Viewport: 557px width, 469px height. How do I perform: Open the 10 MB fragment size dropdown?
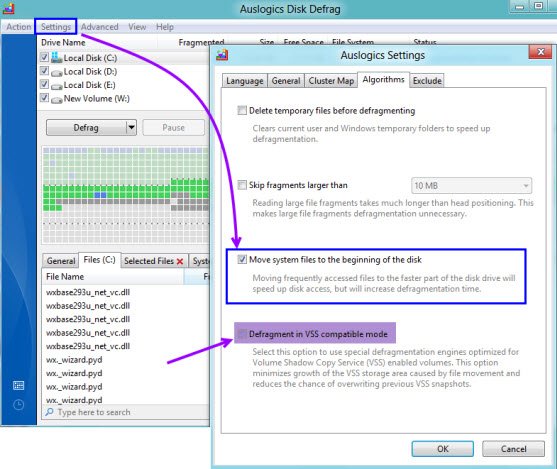[471, 185]
